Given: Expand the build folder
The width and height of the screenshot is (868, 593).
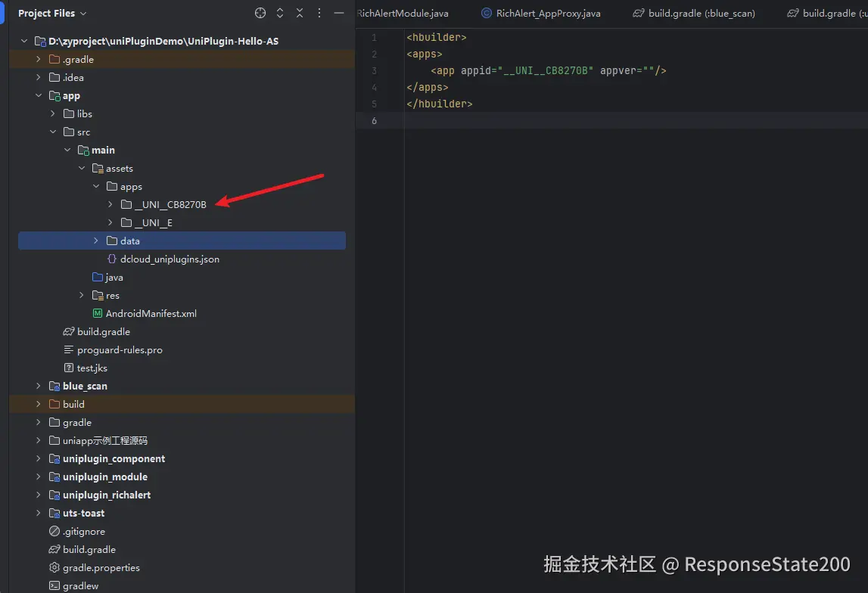Looking at the screenshot, I should click(38, 405).
